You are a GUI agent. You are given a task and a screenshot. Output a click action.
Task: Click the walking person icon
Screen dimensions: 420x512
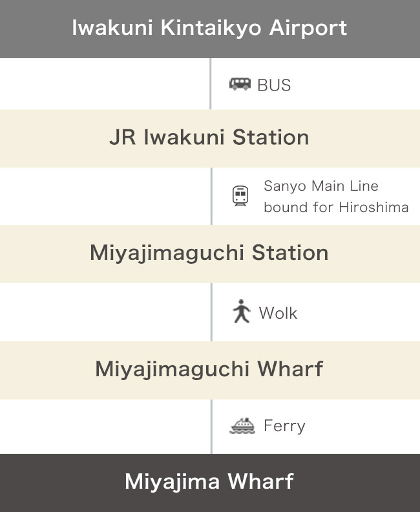[x=241, y=311]
